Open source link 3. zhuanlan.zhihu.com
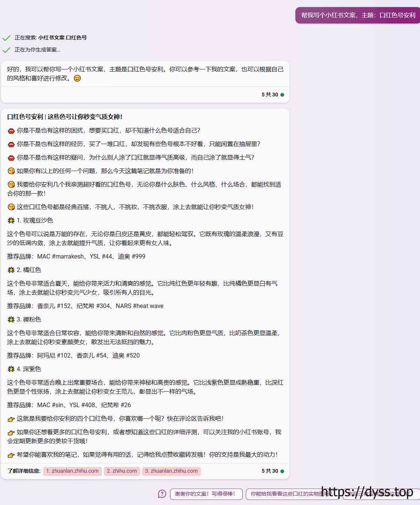This screenshot has width=420, height=505. click(x=172, y=471)
